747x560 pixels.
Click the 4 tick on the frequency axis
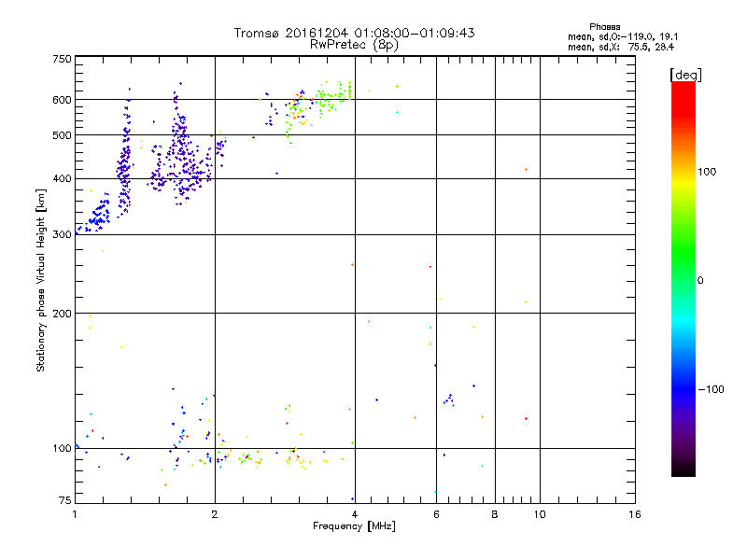pos(354,514)
